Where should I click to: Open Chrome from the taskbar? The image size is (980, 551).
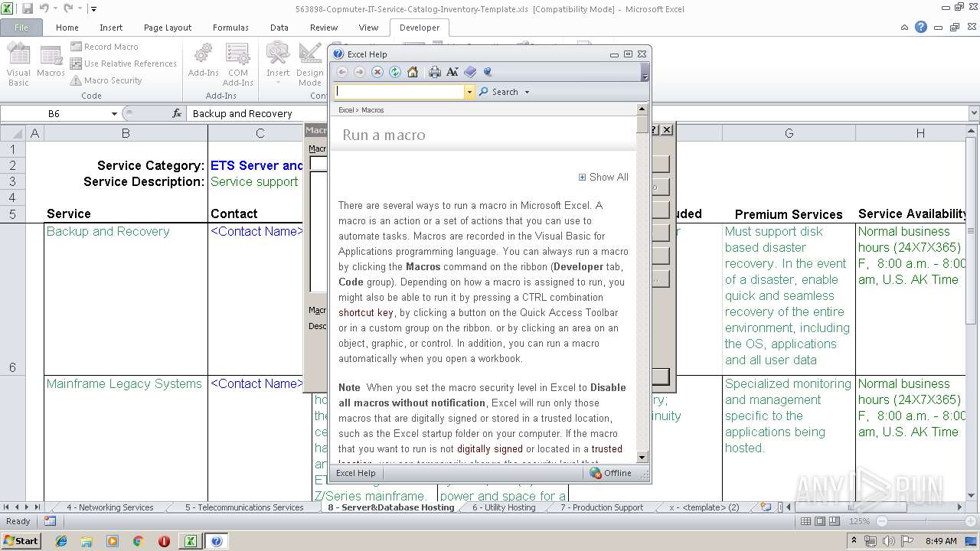click(138, 541)
